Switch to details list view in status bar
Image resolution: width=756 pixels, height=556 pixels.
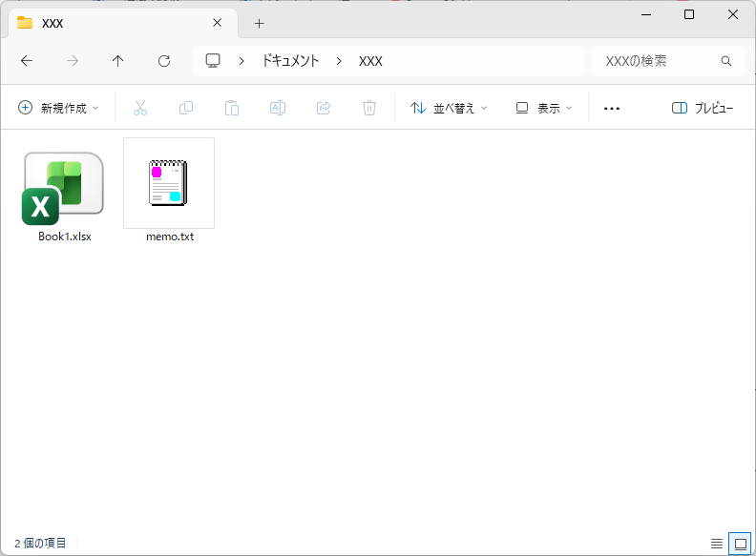click(x=717, y=544)
